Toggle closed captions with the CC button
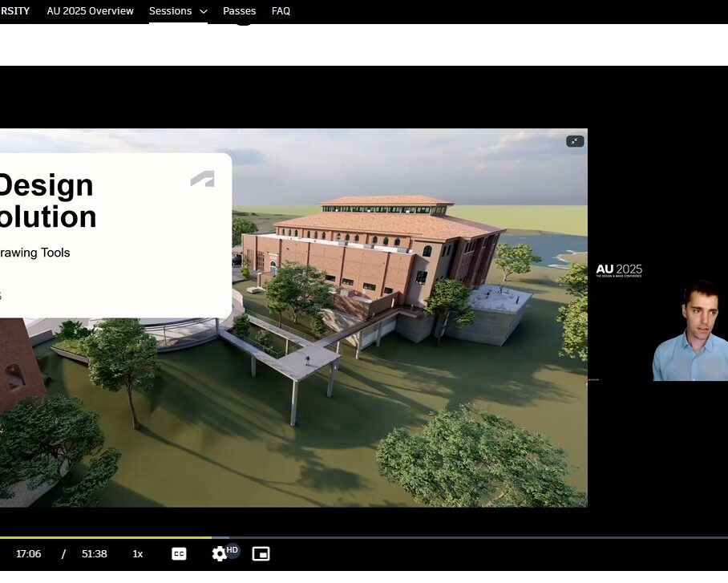 [x=179, y=553]
